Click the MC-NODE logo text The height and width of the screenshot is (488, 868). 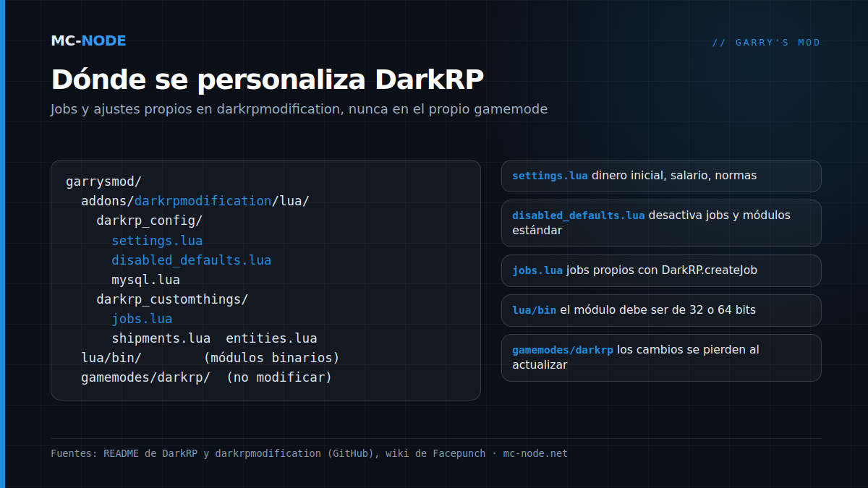pos(88,41)
